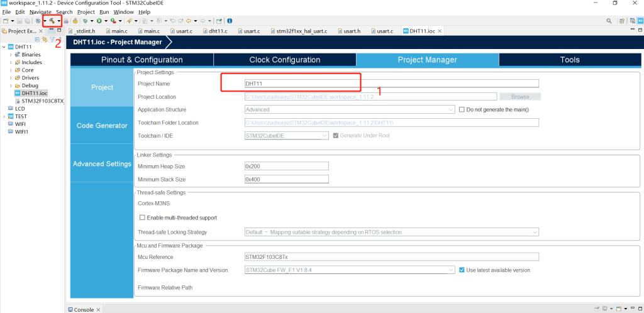Click the C/C++ perspective icon

tap(633, 21)
